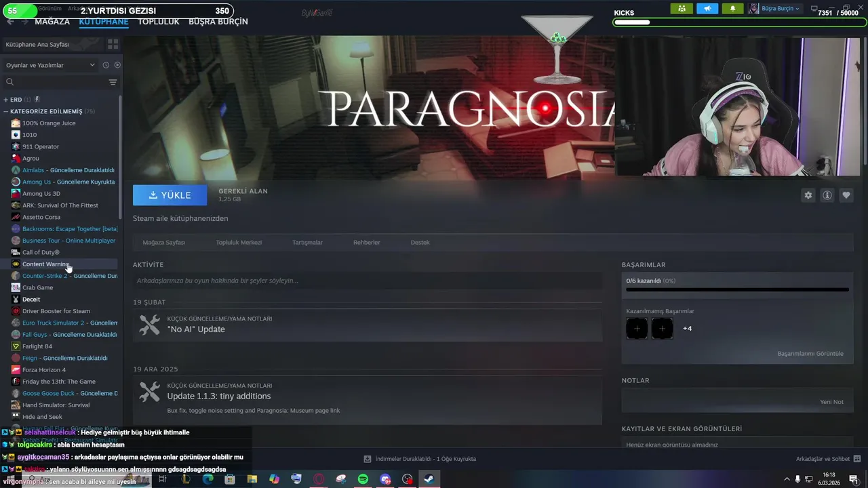Click second locked achievement icon
The width and height of the screenshot is (868, 488).
pyautogui.click(x=662, y=329)
